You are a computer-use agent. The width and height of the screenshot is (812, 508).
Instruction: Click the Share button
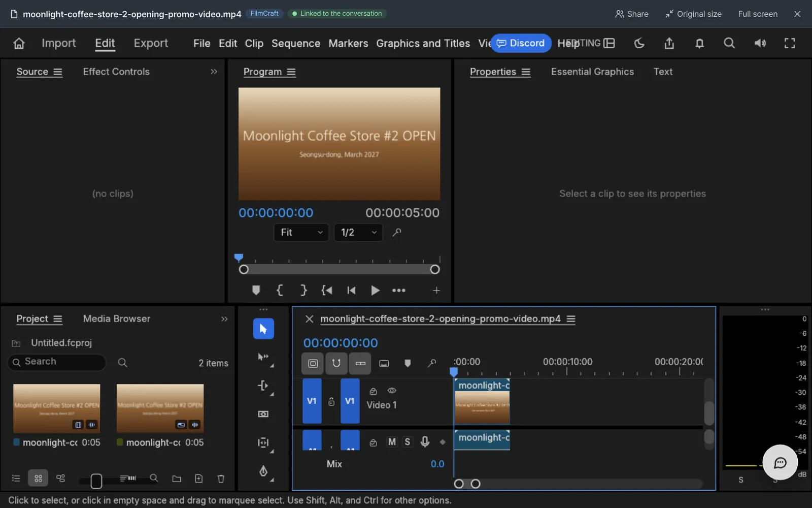click(x=632, y=14)
